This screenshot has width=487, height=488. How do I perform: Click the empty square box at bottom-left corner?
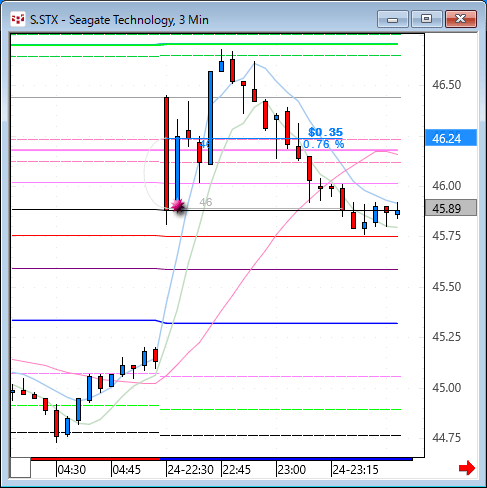(x=20, y=468)
